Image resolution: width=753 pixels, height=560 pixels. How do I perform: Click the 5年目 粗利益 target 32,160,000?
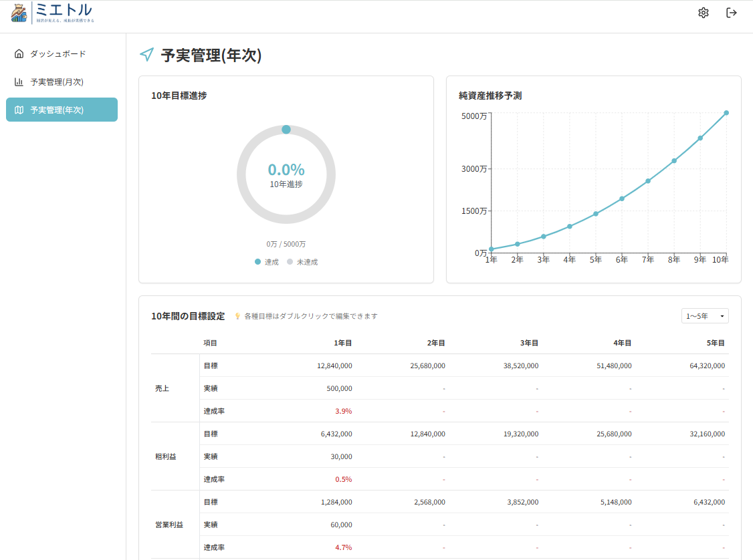pos(707,434)
